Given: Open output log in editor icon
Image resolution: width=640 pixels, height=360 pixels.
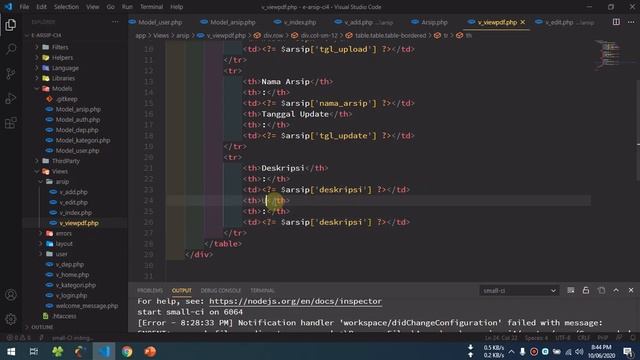Looking at the screenshot, I should pos(601,290).
